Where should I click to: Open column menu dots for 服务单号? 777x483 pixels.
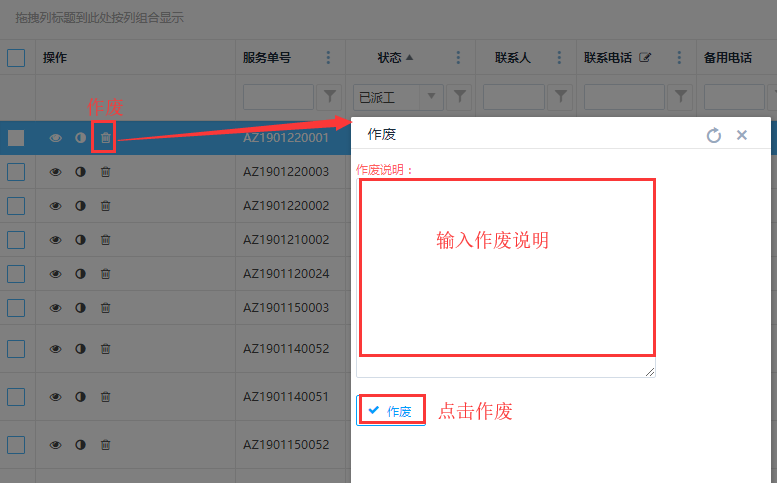tap(328, 58)
